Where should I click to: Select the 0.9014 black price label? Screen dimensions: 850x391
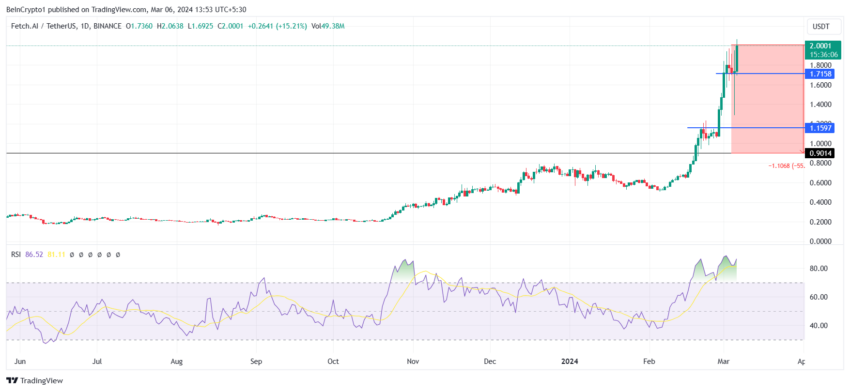[x=819, y=153]
